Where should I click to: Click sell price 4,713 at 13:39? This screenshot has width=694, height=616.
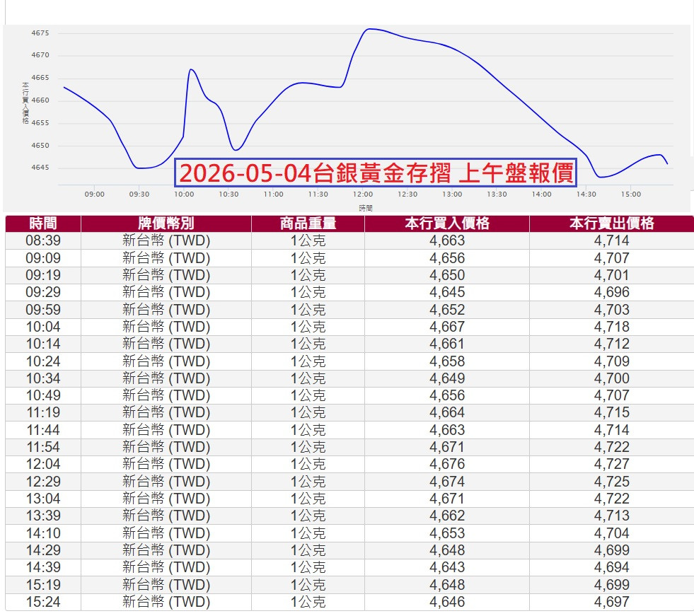612,516
